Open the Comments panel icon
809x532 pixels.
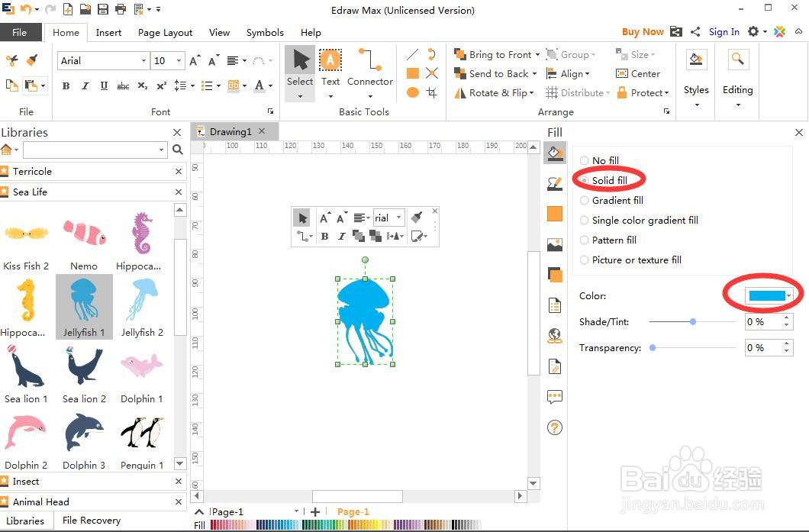pyautogui.click(x=555, y=397)
